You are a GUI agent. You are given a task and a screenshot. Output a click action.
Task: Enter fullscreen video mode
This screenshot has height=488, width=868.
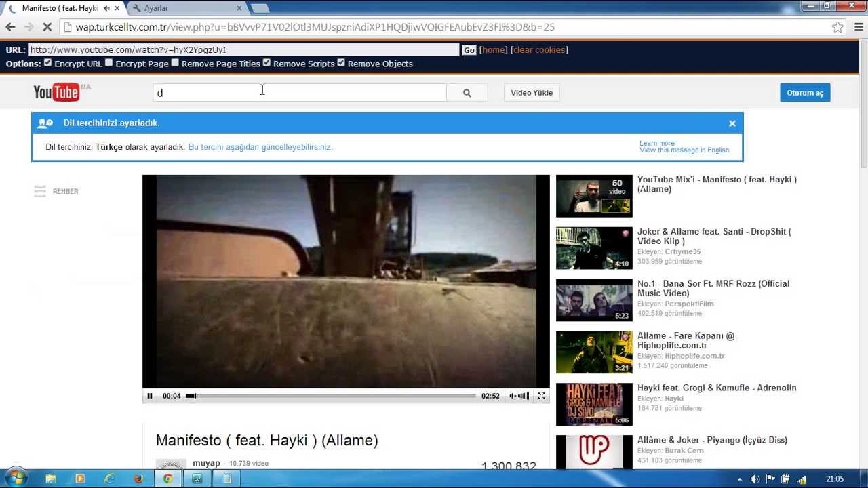click(541, 396)
